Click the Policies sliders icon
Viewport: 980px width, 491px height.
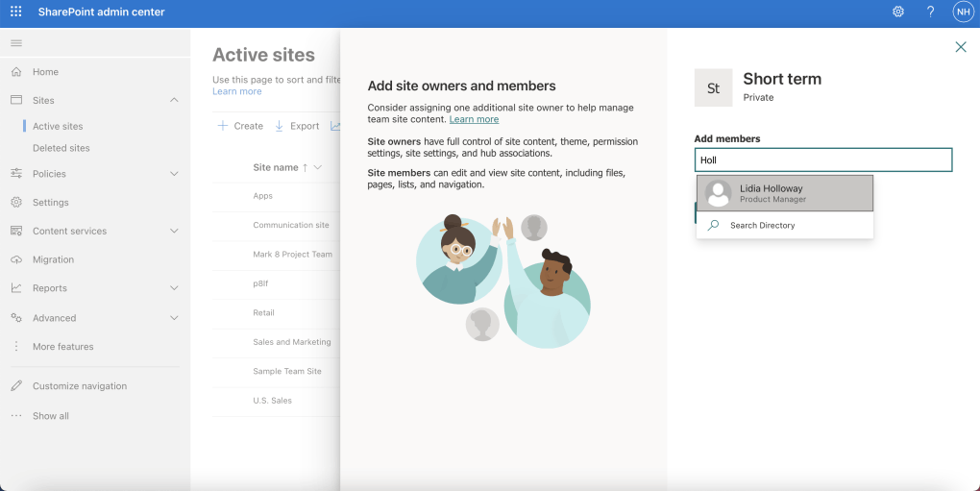click(x=16, y=174)
